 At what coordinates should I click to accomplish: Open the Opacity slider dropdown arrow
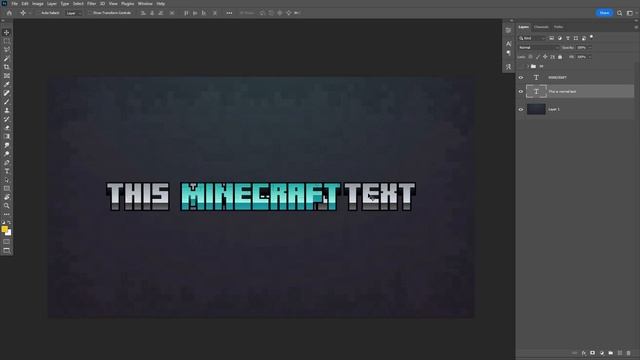590,48
